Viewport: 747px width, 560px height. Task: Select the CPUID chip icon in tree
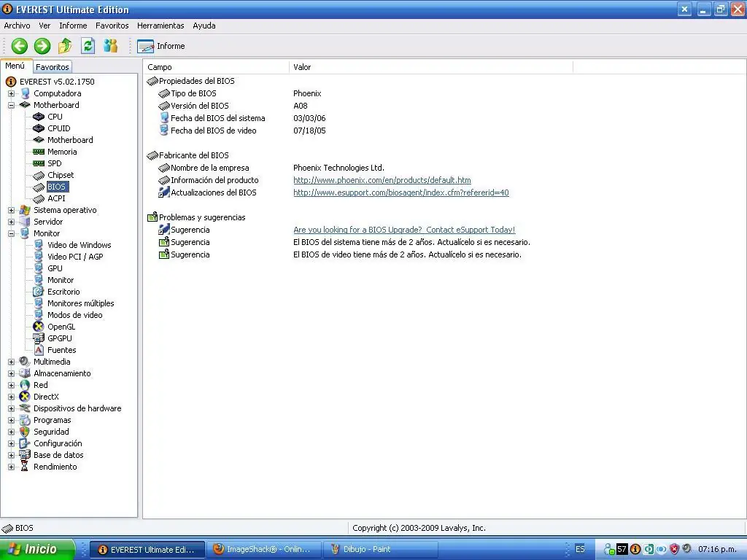point(39,128)
